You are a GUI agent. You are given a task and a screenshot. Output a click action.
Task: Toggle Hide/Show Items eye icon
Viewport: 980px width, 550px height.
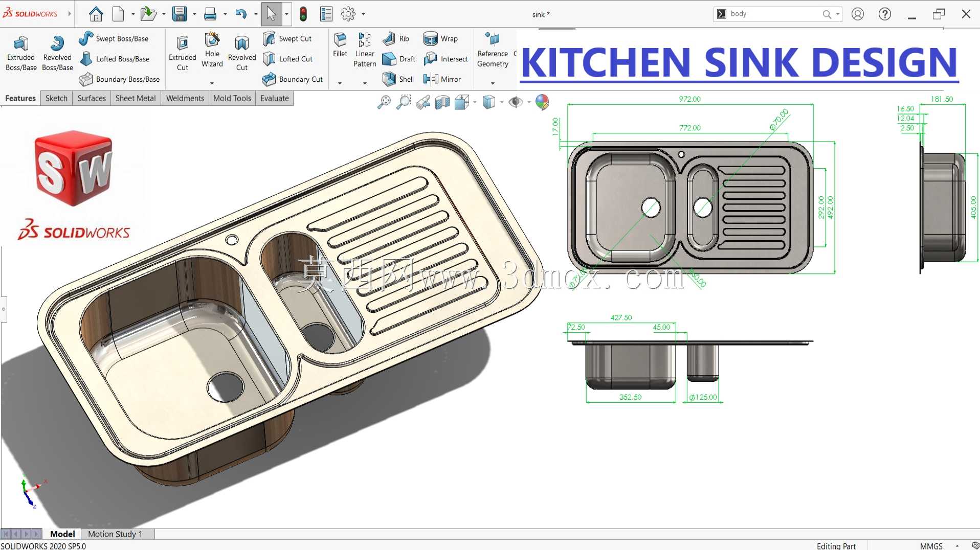pyautogui.click(x=516, y=102)
